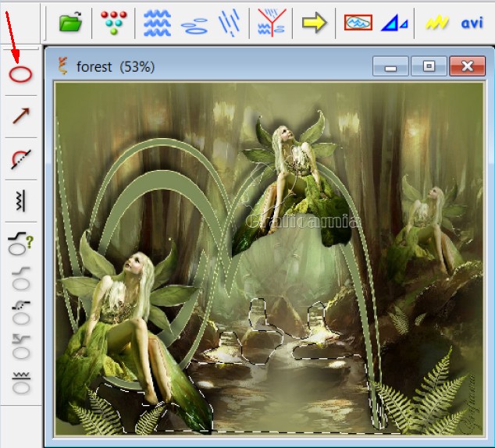Select the blue ripple ellipses icon
This screenshot has width=495, height=448.
click(194, 26)
